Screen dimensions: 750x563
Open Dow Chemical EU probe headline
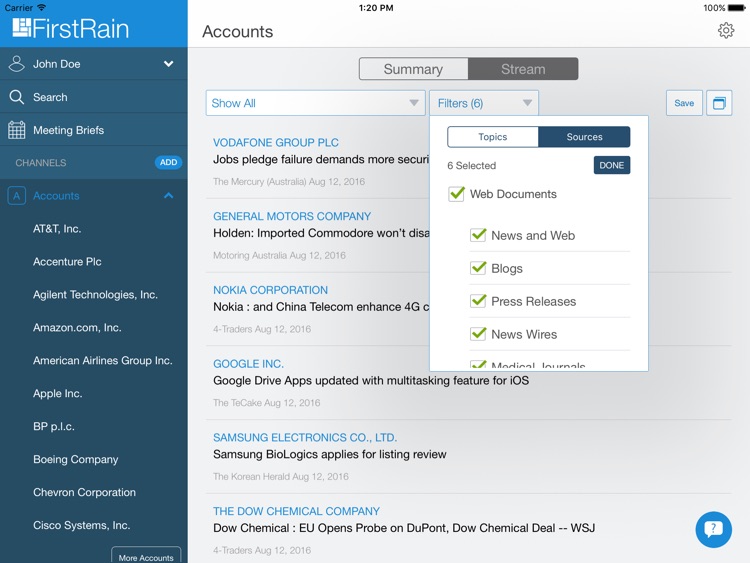404,528
